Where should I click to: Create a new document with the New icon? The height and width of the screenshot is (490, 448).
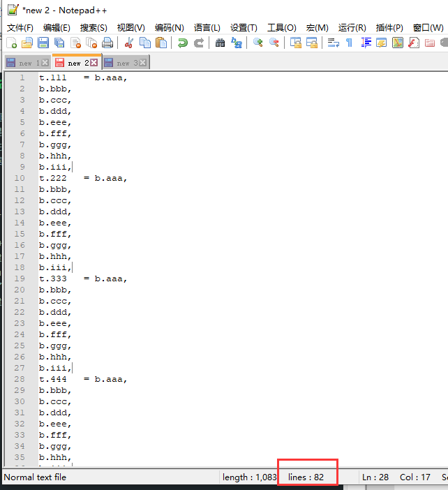pyautogui.click(x=12, y=43)
